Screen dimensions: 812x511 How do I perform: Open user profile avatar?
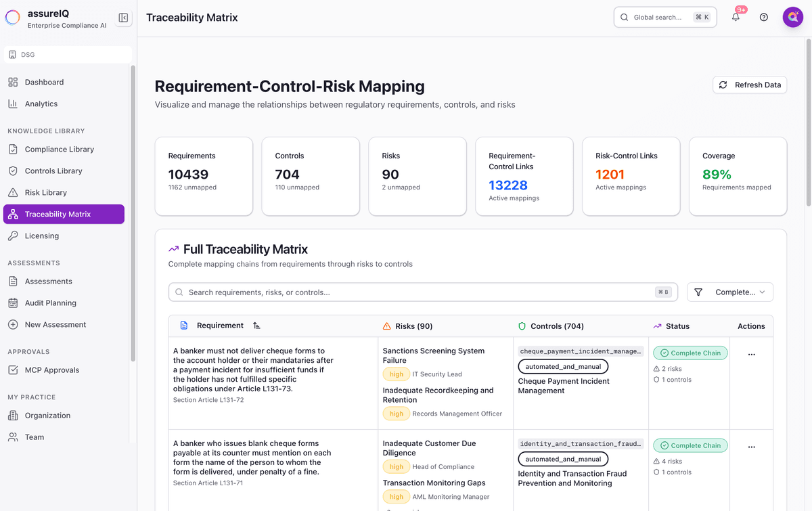tap(793, 18)
